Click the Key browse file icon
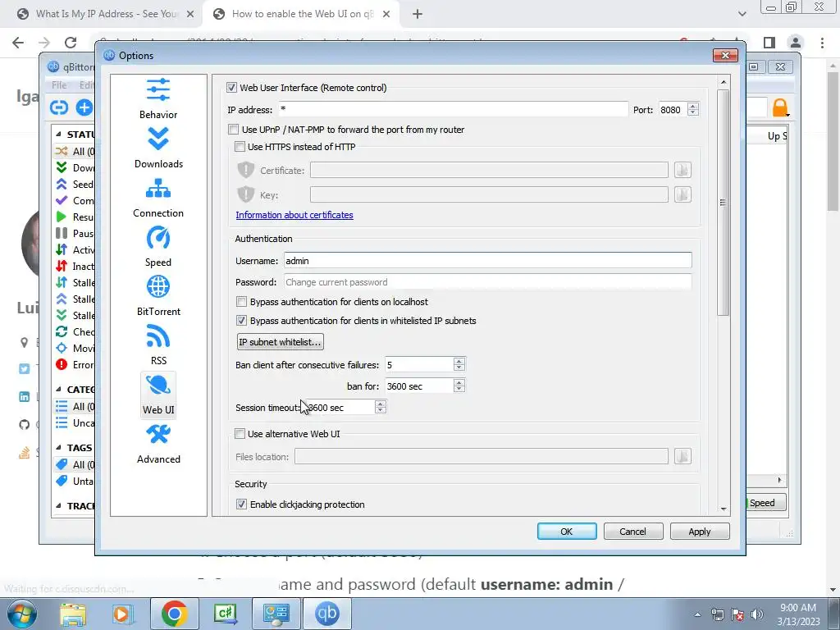This screenshot has height=630, width=840. tap(682, 194)
